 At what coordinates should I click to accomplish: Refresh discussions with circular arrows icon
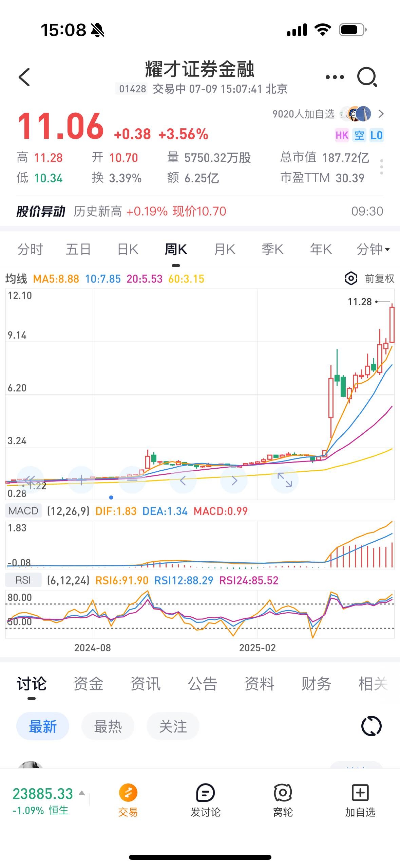[x=372, y=726]
